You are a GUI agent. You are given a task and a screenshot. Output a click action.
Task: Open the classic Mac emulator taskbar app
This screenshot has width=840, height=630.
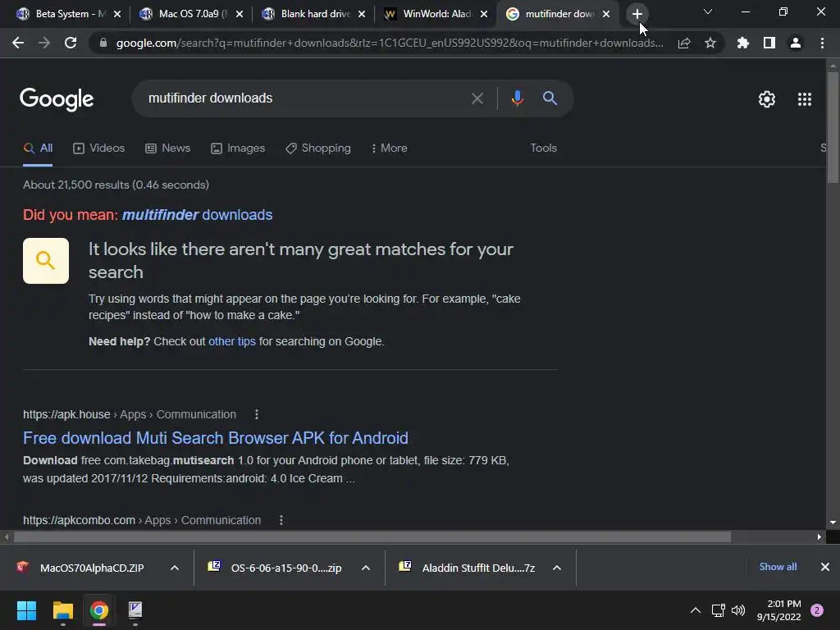coord(135,610)
